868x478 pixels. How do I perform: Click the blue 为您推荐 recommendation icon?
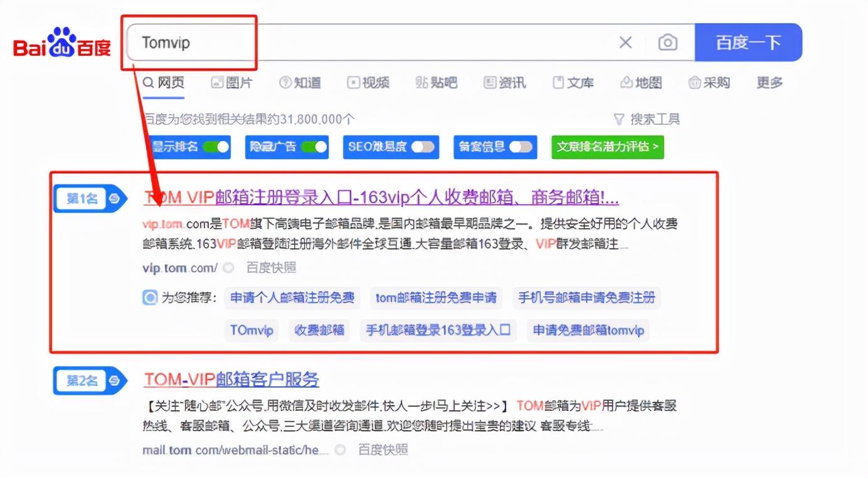tap(149, 298)
